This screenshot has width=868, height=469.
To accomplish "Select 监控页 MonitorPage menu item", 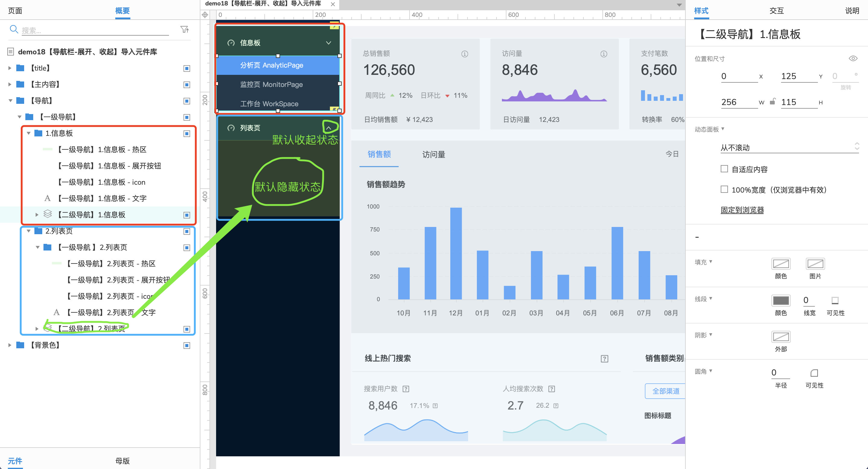I will [x=278, y=84].
